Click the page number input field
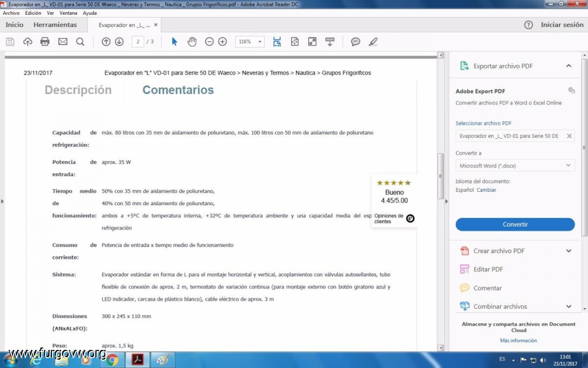Image resolution: width=588 pixels, height=368 pixels. click(138, 42)
